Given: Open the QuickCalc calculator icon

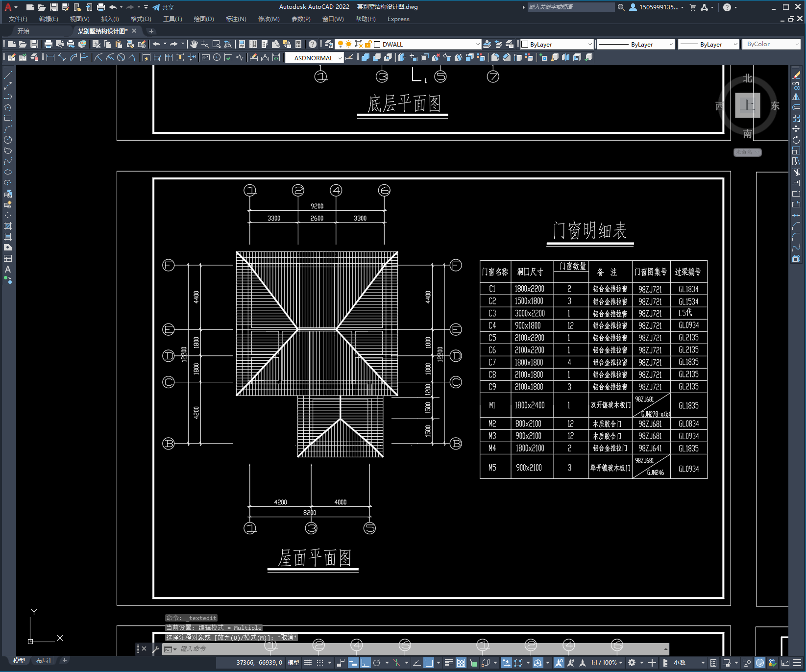Looking at the screenshot, I should coord(298,44).
